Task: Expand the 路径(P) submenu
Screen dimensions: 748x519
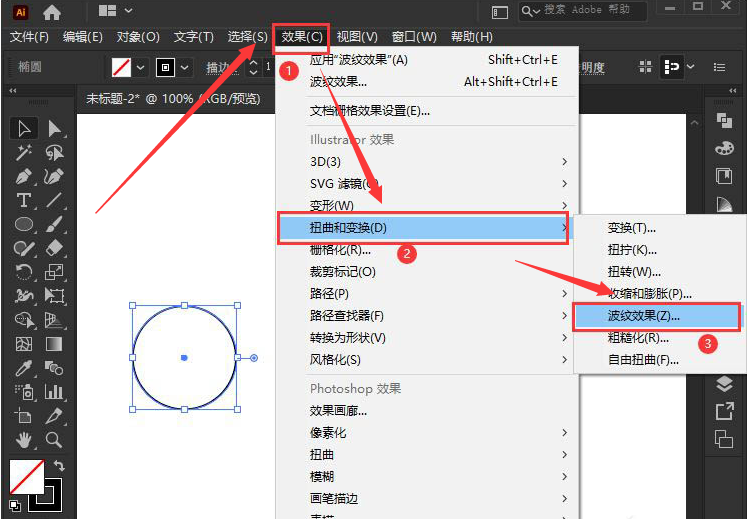Action: point(564,293)
